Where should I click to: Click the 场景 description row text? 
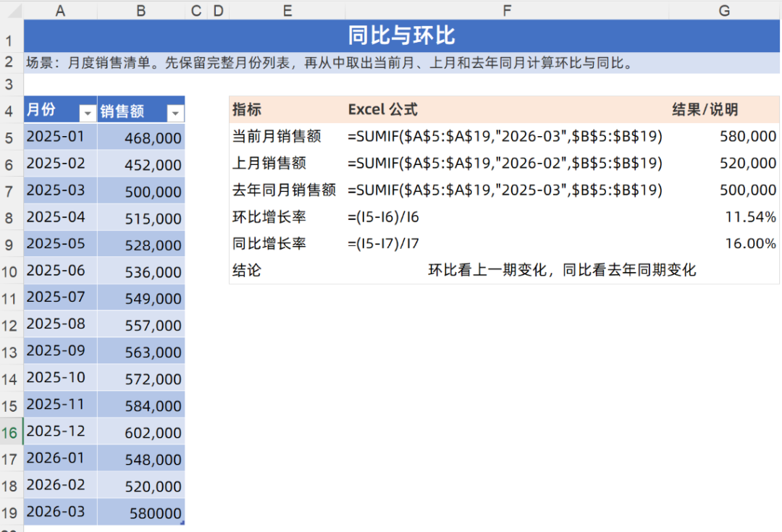(x=329, y=63)
